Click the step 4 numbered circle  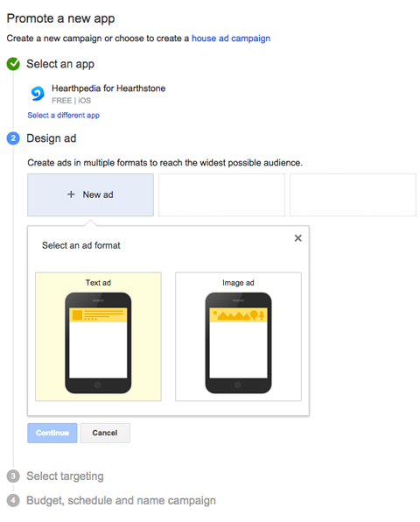point(13,501)
